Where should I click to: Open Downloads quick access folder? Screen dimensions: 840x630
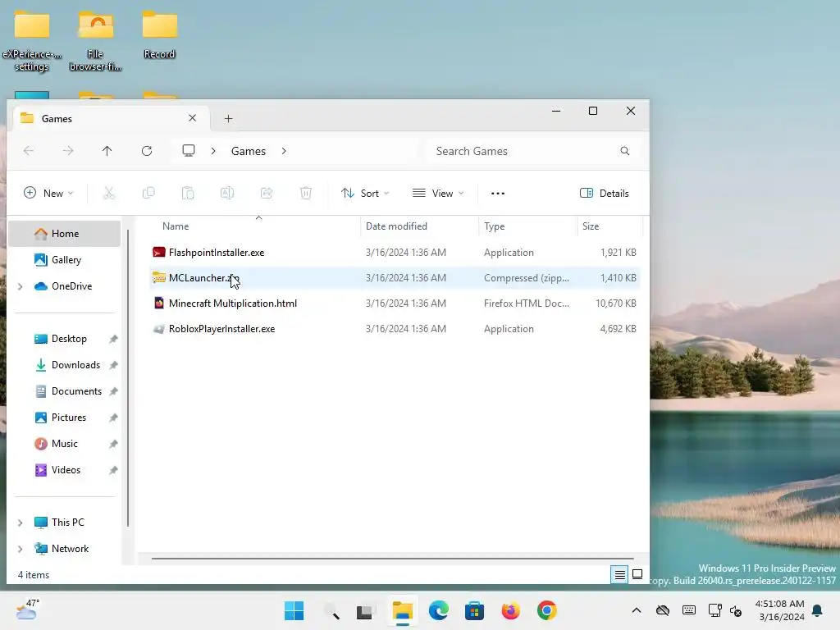(x=64, y=365)
